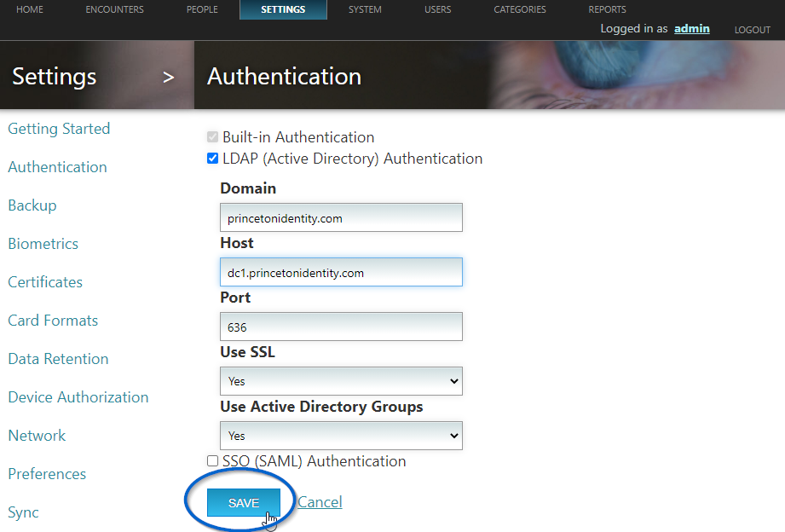Viewport: 785px width, 532px height.
Task: Open Card Formats in the sidebar
Action: pos(53,321)
